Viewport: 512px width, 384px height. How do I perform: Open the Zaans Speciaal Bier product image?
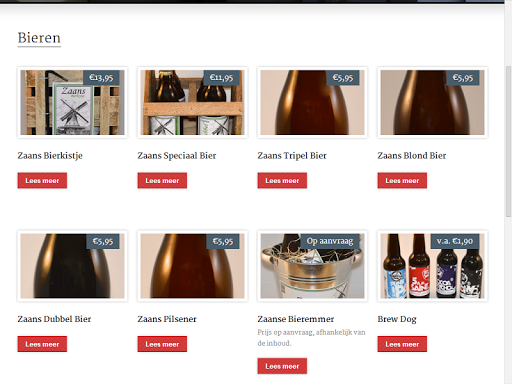click(x=192, y=102)
